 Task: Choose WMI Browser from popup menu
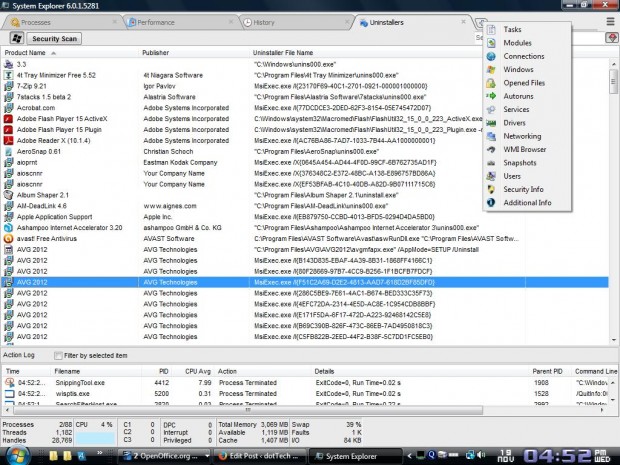pyautogui.click(x=524, y=149)
